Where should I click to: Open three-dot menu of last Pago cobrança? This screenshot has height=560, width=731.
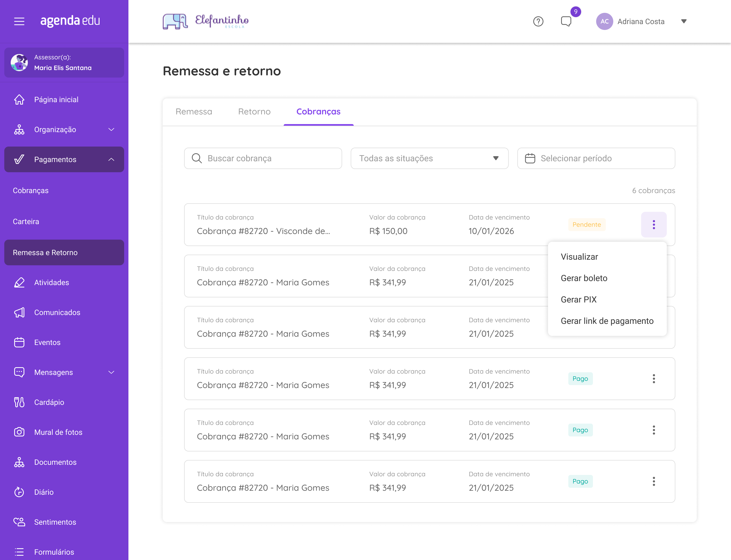654,481
